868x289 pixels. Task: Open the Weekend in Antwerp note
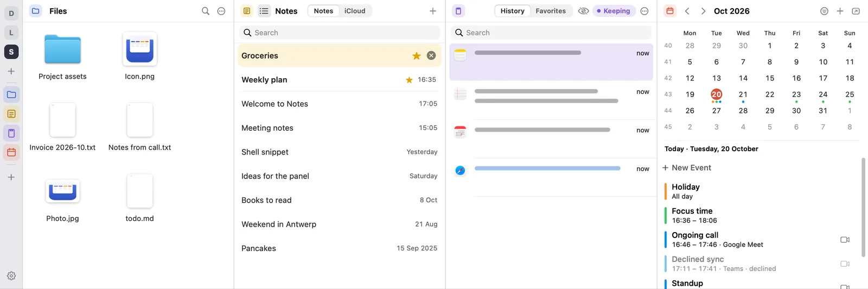click(340, 224)
